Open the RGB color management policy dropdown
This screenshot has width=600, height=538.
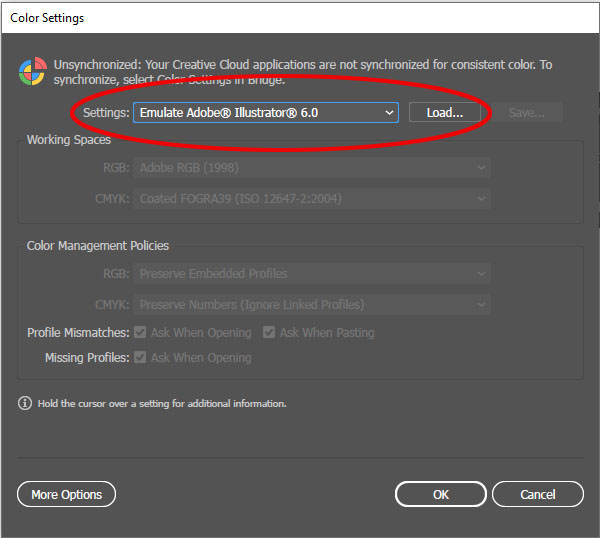[312, 273]
